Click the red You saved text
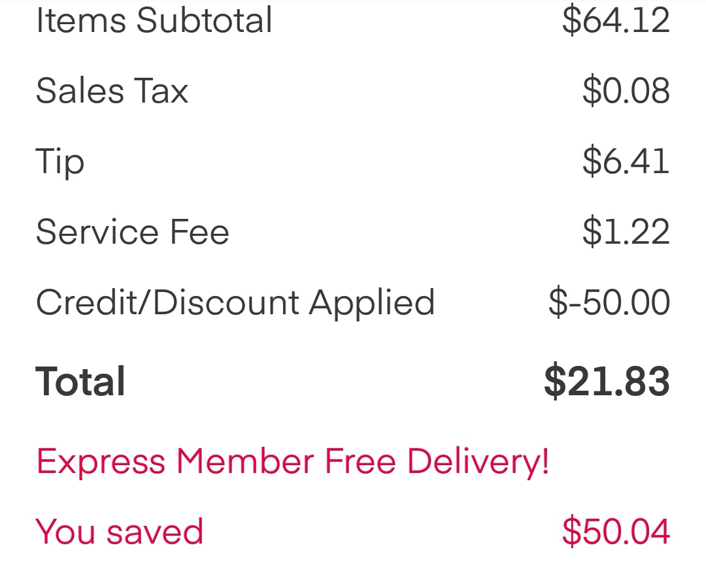Screen dimensions: 706x588 [119, 531]
